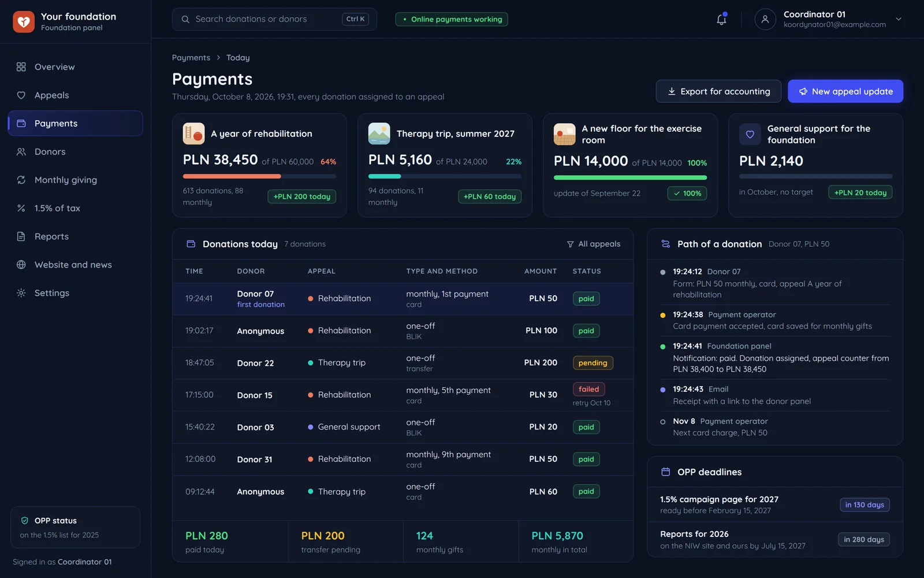Screen dimensions: 924x578
Task: Click the Donor 31 name
Action: [x=255, y=460]
